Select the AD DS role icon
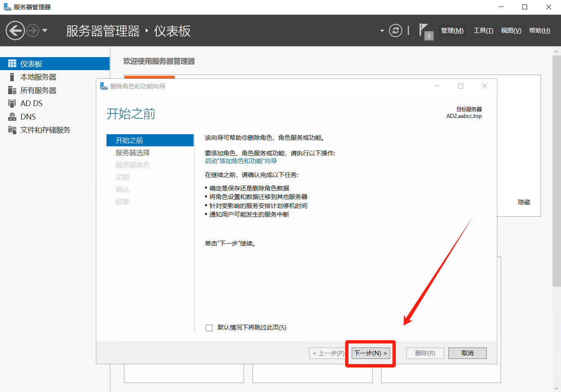 pyautogui.click(x=12, y=104)
